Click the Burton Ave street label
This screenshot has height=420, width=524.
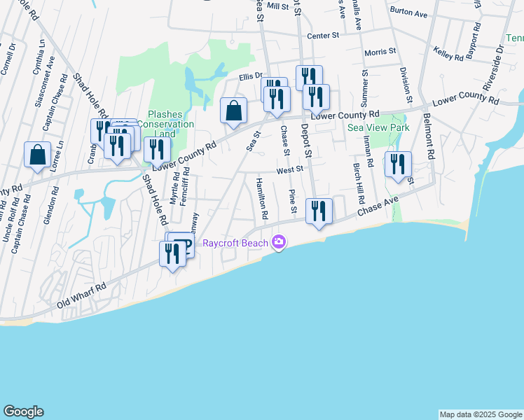(408, 12)
